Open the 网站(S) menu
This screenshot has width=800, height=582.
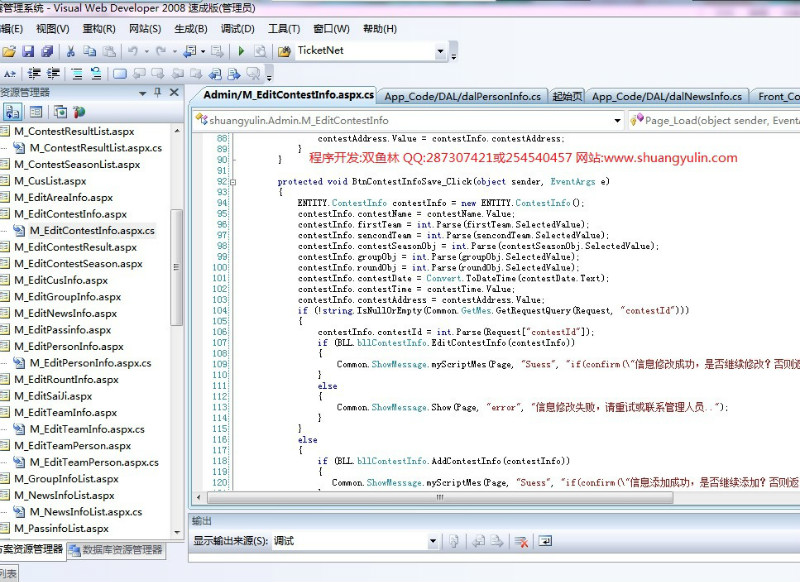(145, 29)
